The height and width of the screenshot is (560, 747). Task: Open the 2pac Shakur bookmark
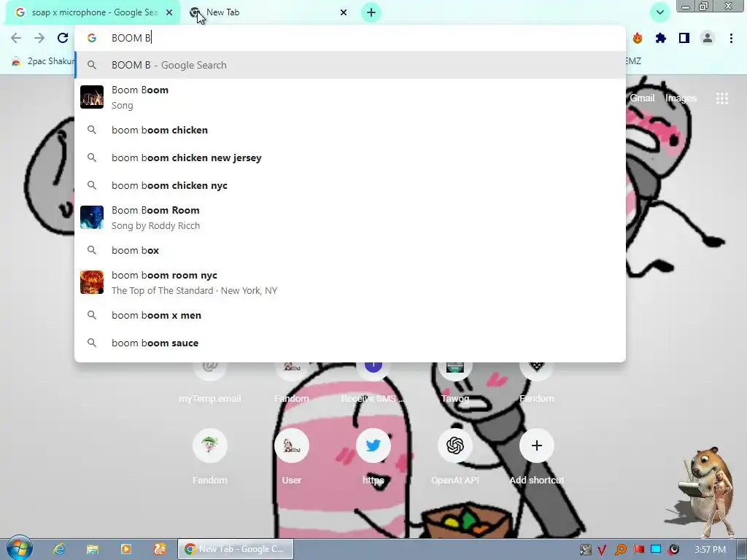43,61
